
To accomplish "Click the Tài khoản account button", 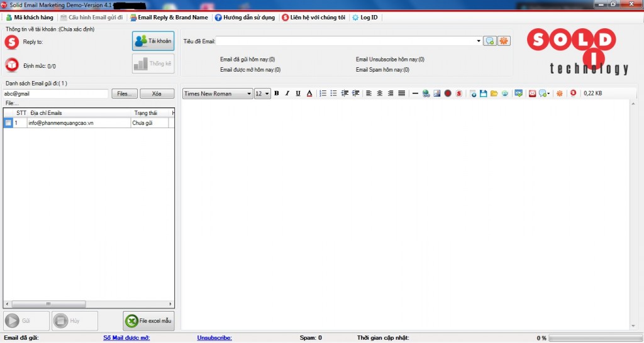I will (153, 41).
